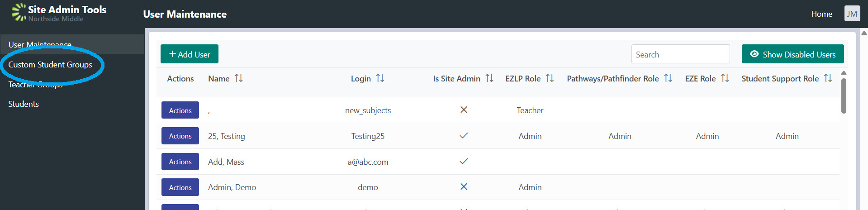Screen dimensions: 868x210
Task: Click the X mark in new_subjects row
Action: pyautogui.click(x=464, y=110)
